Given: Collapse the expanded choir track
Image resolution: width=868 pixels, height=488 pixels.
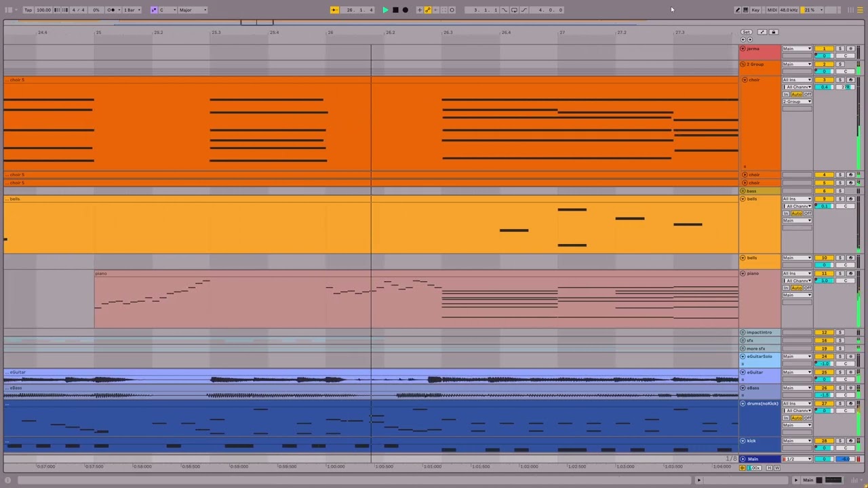Looking at the screenshot, I should (x=745, y=80).
